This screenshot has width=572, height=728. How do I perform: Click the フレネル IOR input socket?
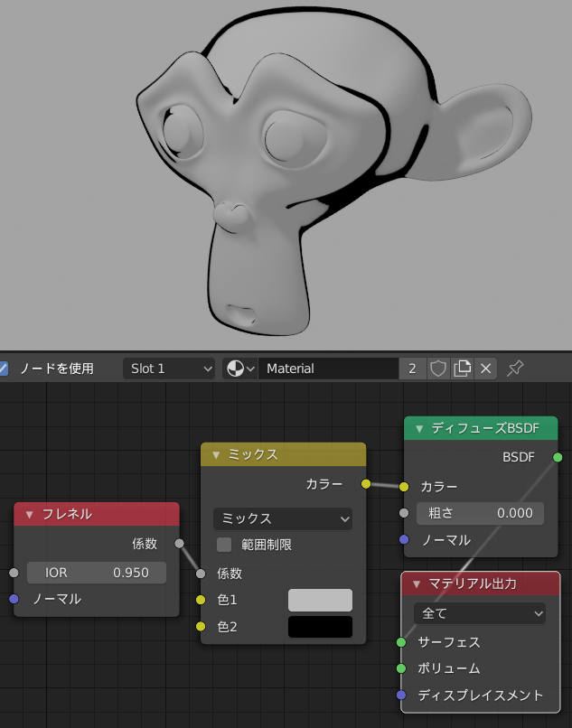[x=14, y=573]
